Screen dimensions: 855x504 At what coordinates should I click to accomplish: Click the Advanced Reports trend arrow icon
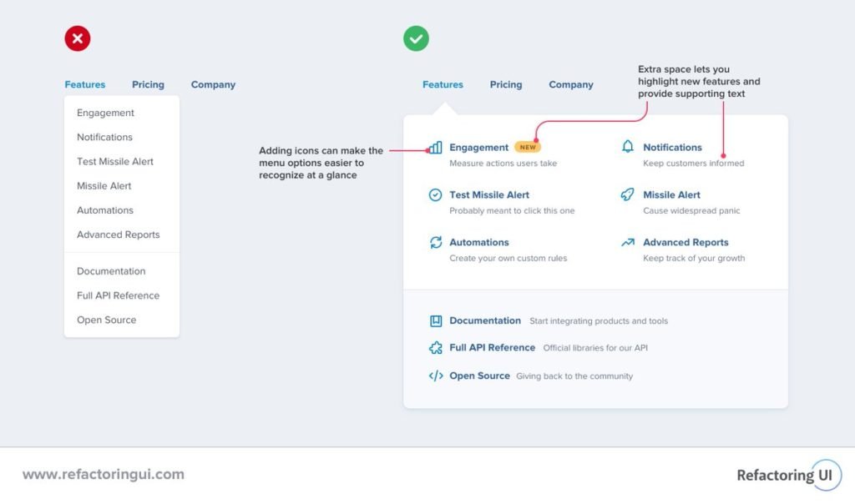coord(628,242)
